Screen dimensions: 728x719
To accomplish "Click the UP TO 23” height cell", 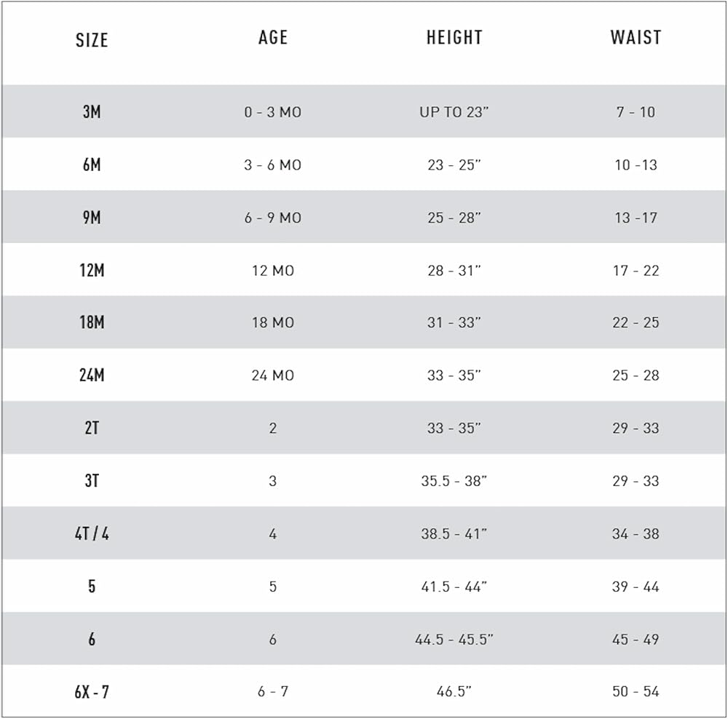I will (454, 112).
